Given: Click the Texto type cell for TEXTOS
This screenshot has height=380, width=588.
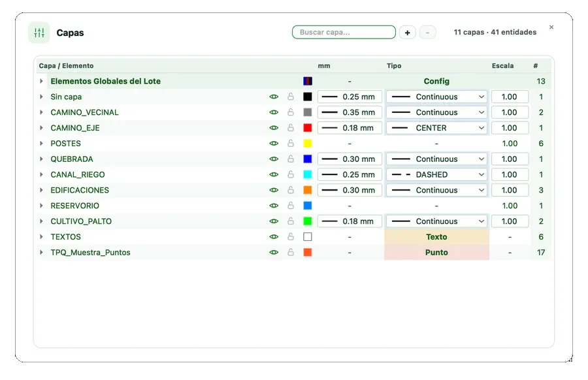Looking at the screenshot, I should coord(437,236).
